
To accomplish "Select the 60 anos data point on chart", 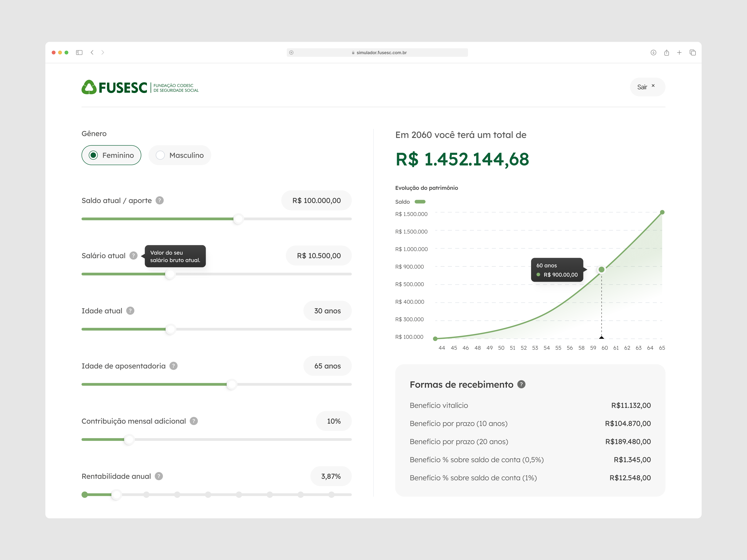I will point(602,269).
